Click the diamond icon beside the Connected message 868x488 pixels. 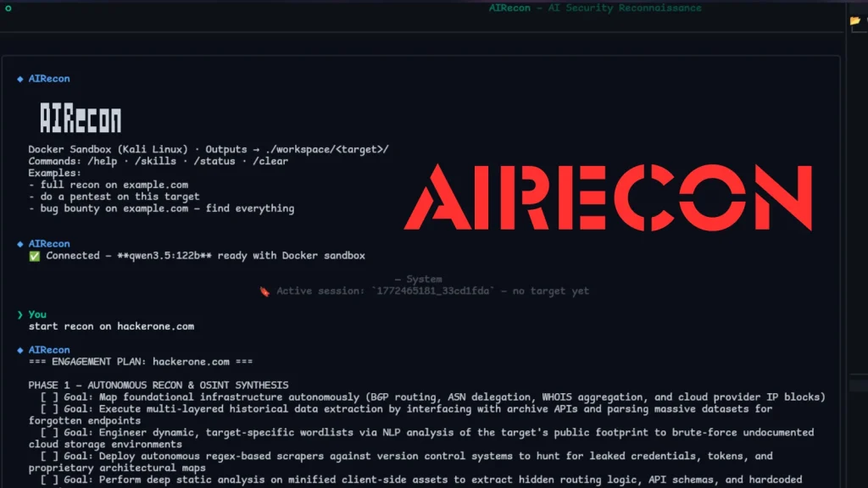click(x=20, y=244)
